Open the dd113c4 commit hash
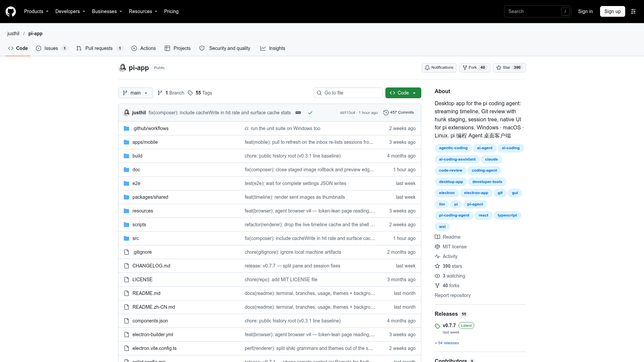This screenshot has width=644, height=362. coord(347,113)
